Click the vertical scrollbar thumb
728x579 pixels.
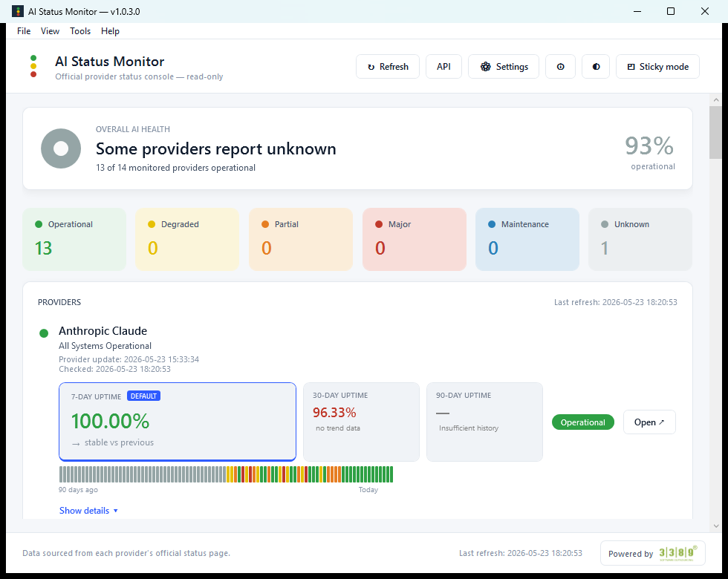(715, 132)
